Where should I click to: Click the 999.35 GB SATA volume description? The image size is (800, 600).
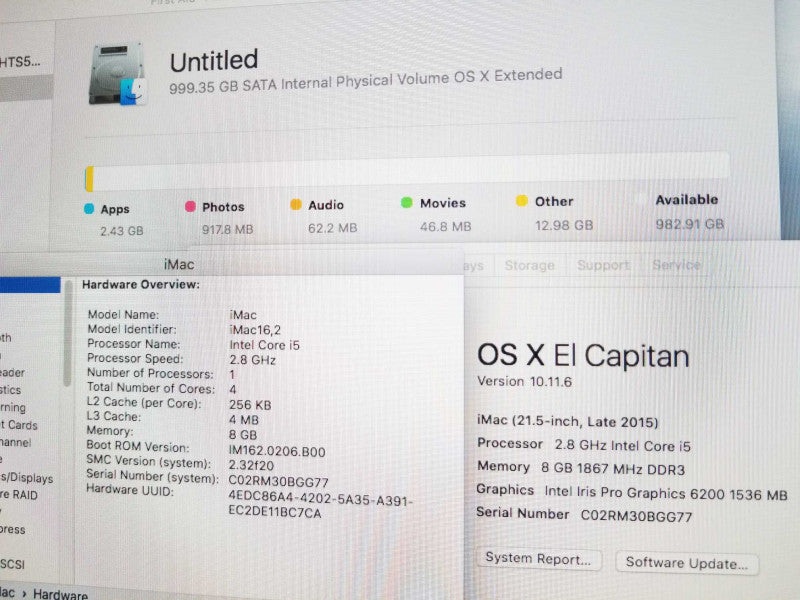click(365, 81)
